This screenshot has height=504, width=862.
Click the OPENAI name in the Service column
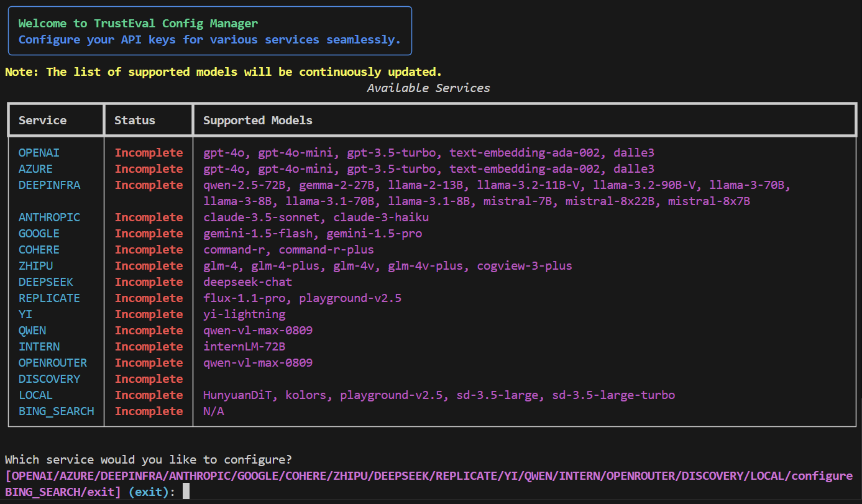coord(39,153)
